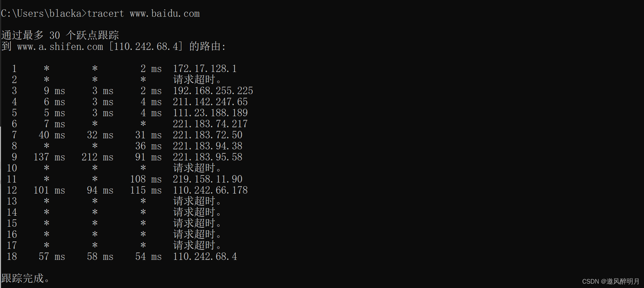The width and height of the screenshot is (644, 288).
Task: Click the 跟踪完成 completion message
Action: pos(25,278)
